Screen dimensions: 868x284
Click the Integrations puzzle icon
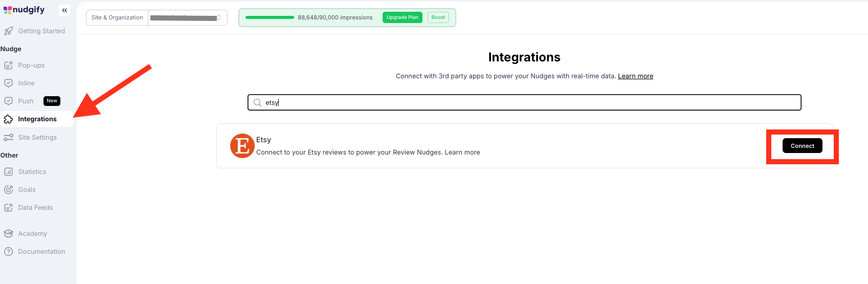pos(8,119)
